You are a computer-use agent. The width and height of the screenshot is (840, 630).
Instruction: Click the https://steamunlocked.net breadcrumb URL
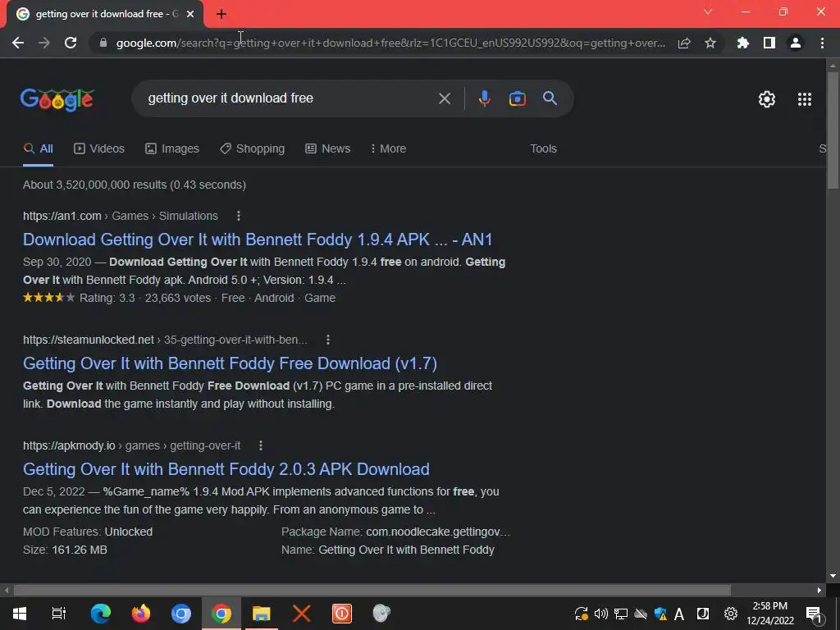pyautogui.click(x=89, y=340)
